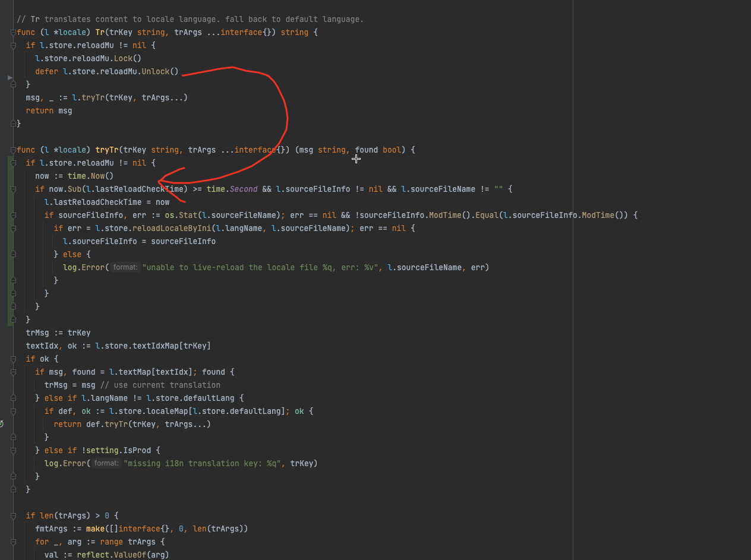Click time.Second constant in the condition
Image resolution: width=751 pixels, height=560 pixels.
[x=232, y=189]
